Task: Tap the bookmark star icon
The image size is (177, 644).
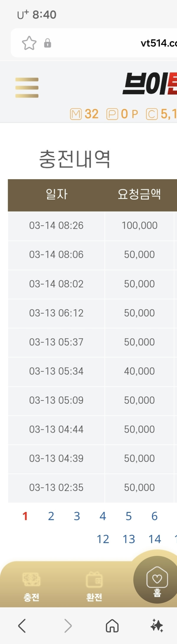Action: 29,43
